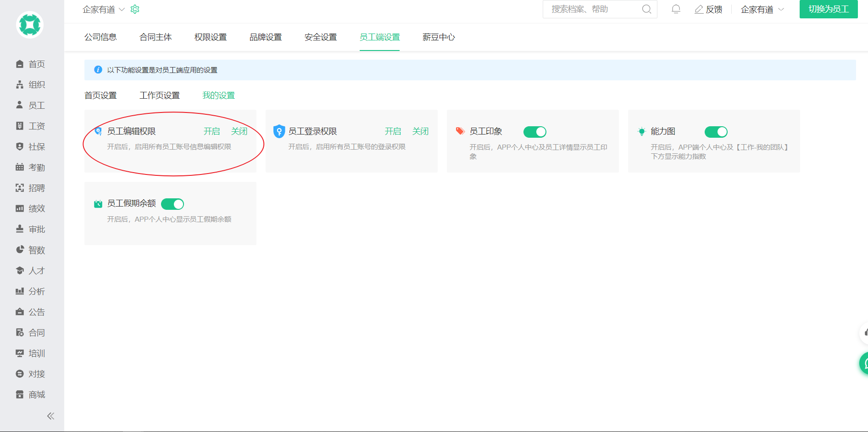This screenshot has height=432, width=868.
Task: Open 考勤 attendance in the sidebar
Action: [31, 167]
